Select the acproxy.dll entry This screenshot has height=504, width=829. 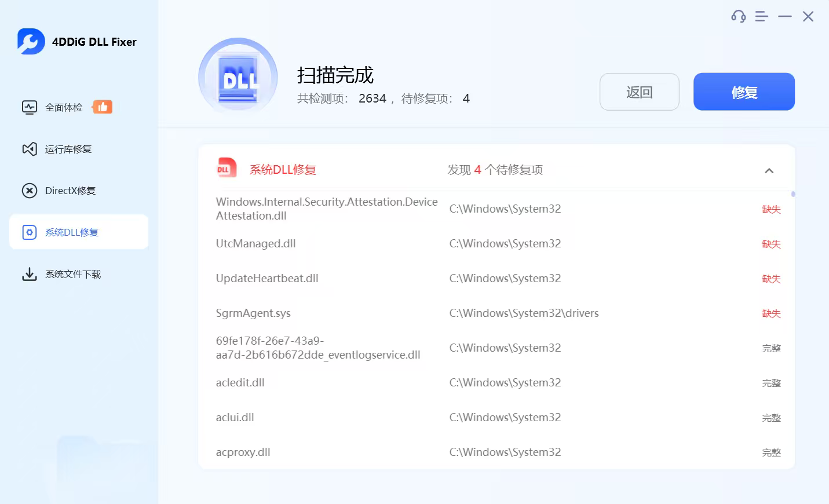pos(498,452)
